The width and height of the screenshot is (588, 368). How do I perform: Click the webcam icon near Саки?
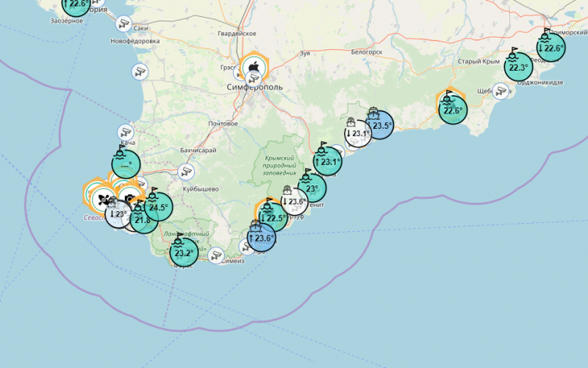tap(122, 24)
